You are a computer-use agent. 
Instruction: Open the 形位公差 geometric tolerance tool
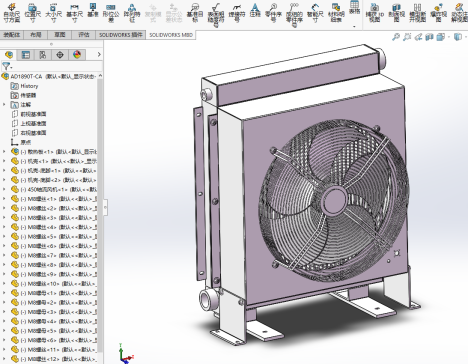pyautogui.click(x=111, y=12)
